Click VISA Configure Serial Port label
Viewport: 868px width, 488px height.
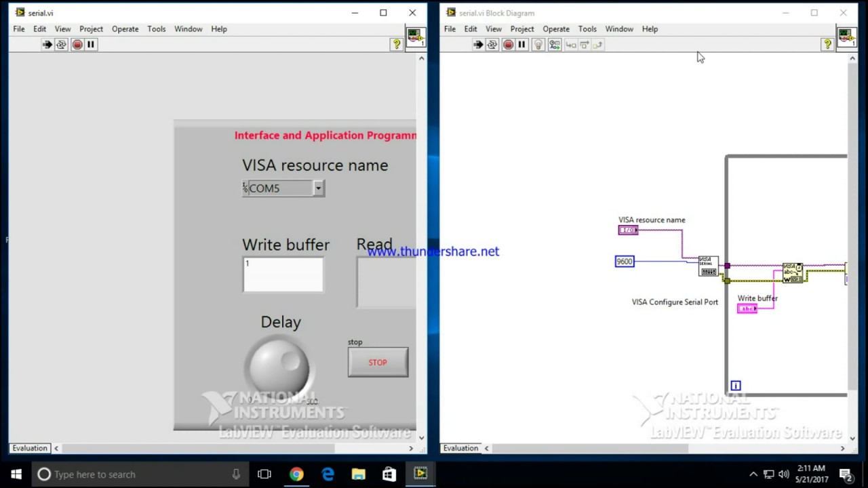[675, 302]
